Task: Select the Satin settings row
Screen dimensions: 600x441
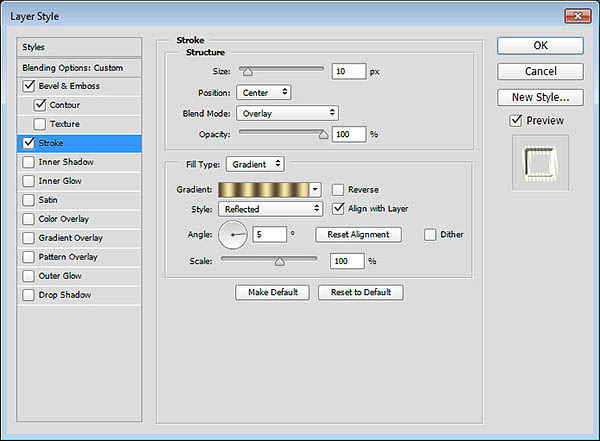Action: tap(79, 200)
